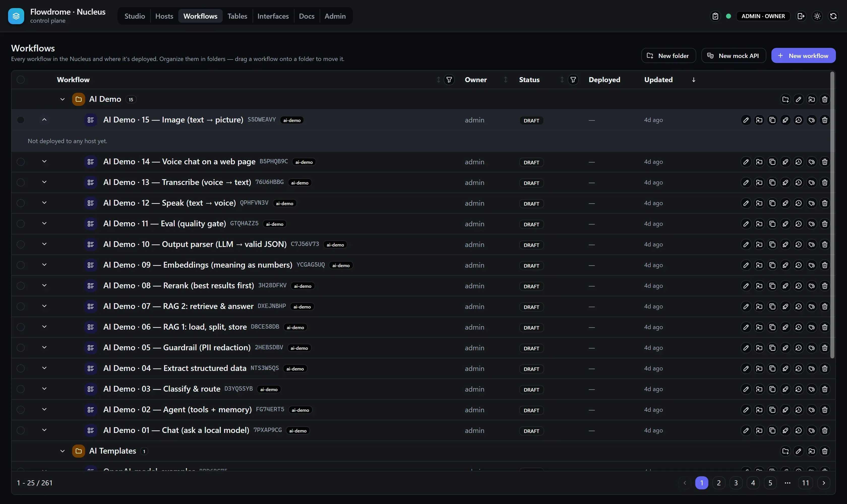Image resolution: width=847 pixels, height=504 pixels.
Task: Delete the AI Demo 09 Embeddings workflow
Action: point(825,265)
